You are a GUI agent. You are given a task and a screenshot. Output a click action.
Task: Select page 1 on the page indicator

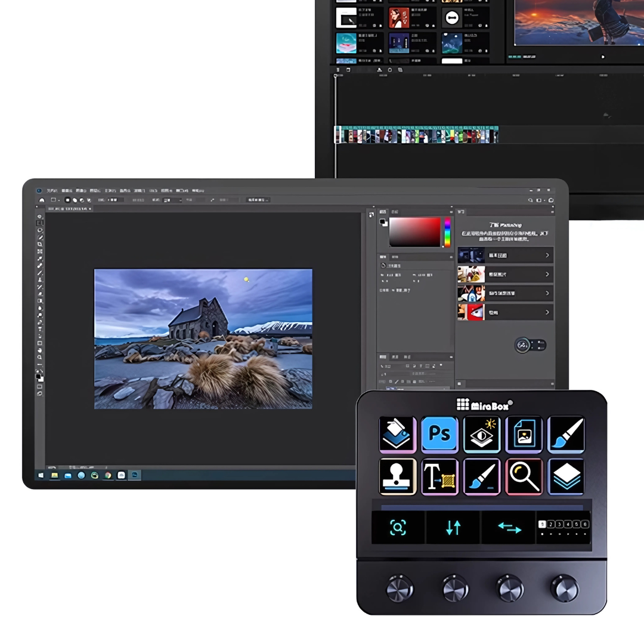(542, 524)
